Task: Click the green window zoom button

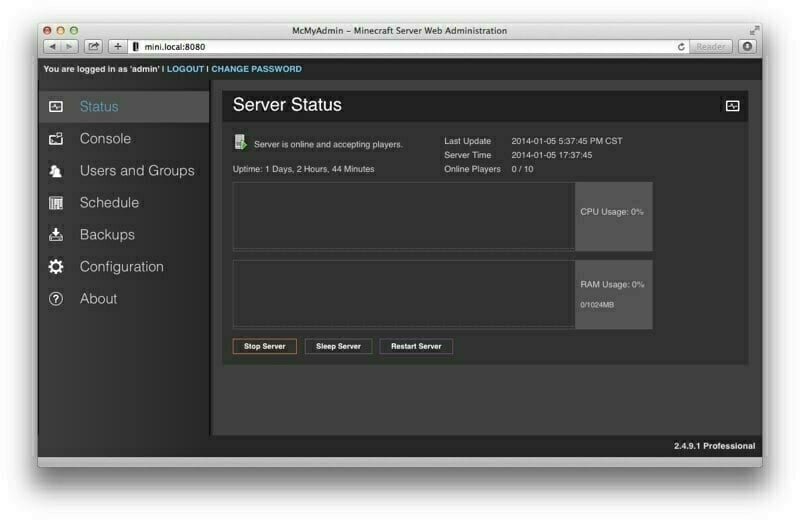Action: pos(74,31)
